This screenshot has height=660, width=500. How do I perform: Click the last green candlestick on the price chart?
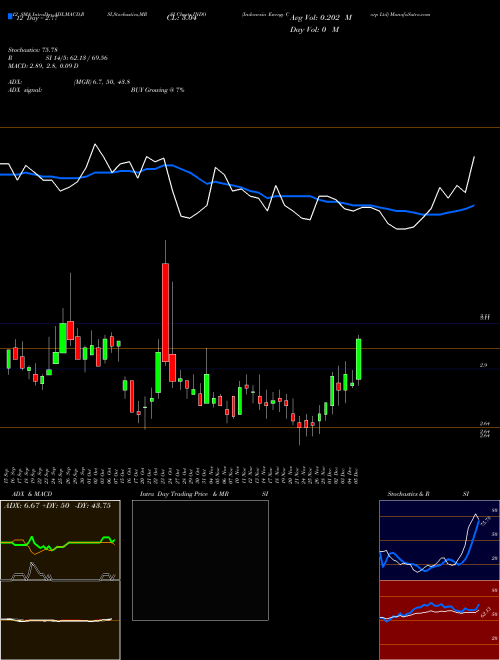click(x=359, y=359)
